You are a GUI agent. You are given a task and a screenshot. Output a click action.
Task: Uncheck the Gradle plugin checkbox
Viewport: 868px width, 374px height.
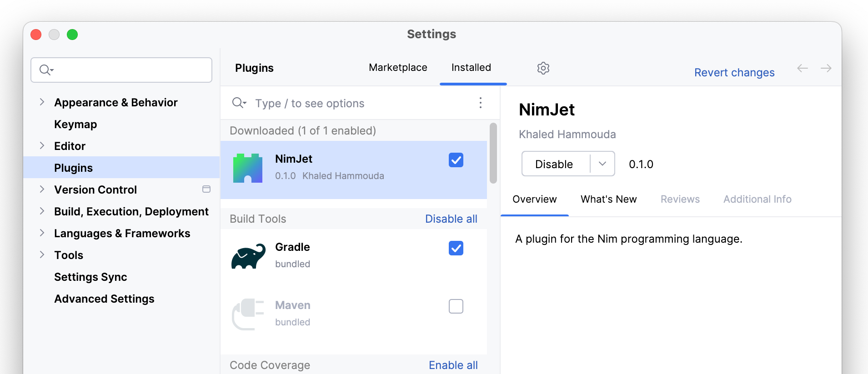tap(456, 248)
